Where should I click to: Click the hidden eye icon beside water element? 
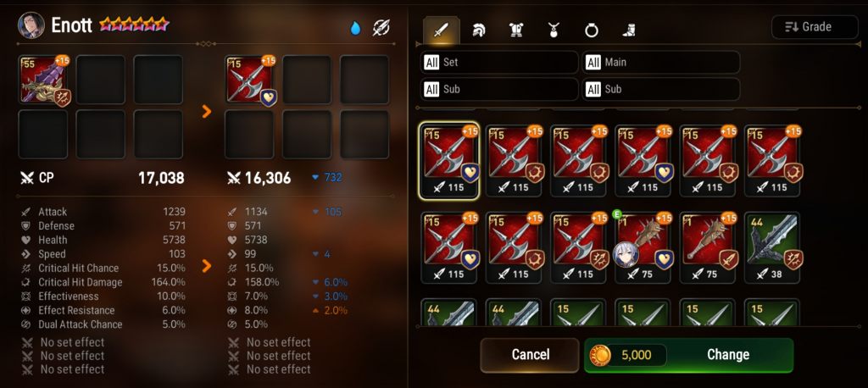[381, 28]
